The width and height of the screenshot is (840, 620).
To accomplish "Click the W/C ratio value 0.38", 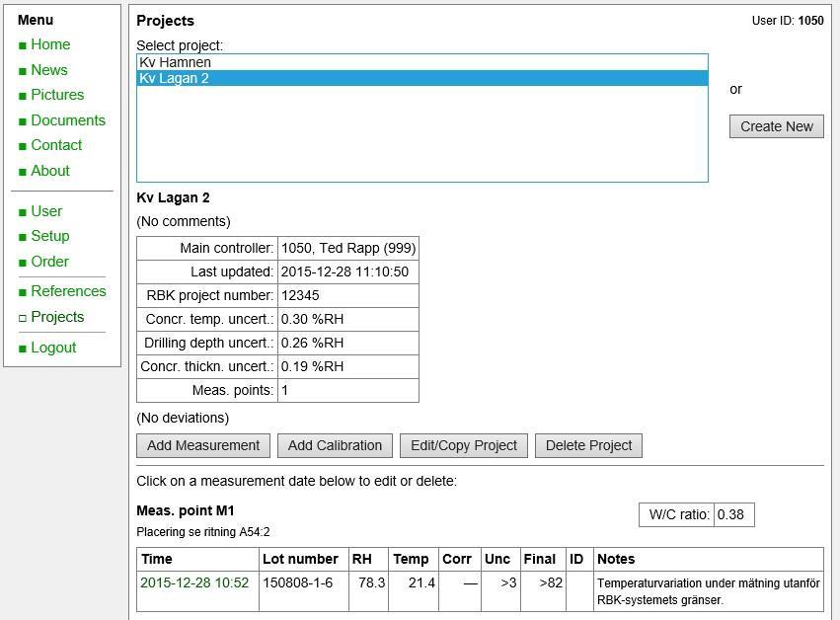I will tap(730, 514).
